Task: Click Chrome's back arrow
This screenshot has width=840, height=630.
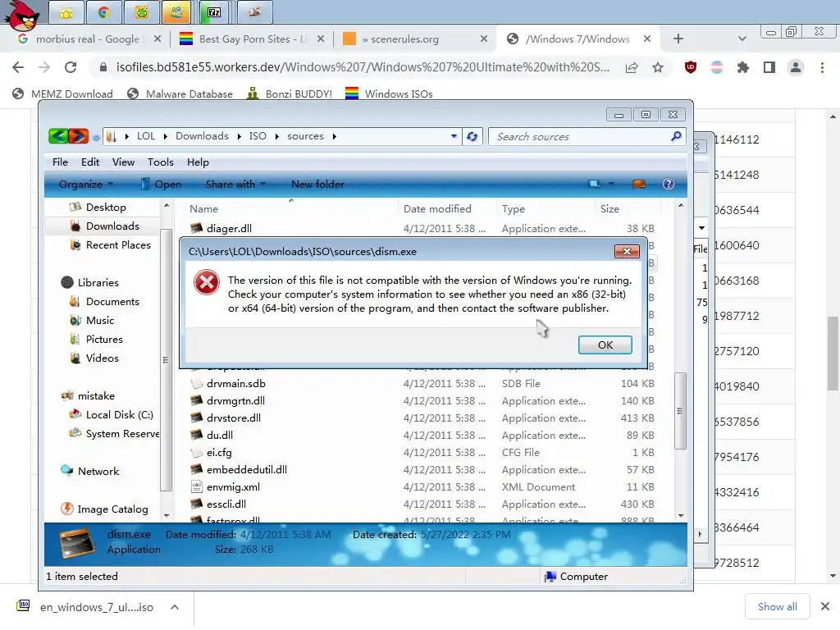Action: click(18, 67)
